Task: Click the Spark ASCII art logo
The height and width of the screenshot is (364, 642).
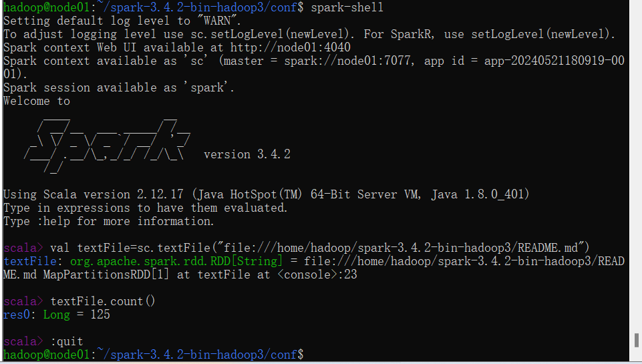Action: [108, 146]
